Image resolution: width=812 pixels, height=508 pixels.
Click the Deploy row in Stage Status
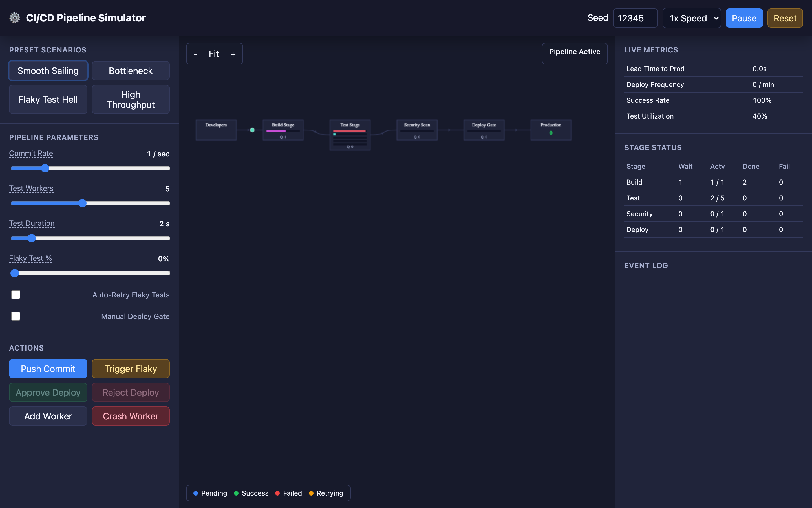point(713,229)
